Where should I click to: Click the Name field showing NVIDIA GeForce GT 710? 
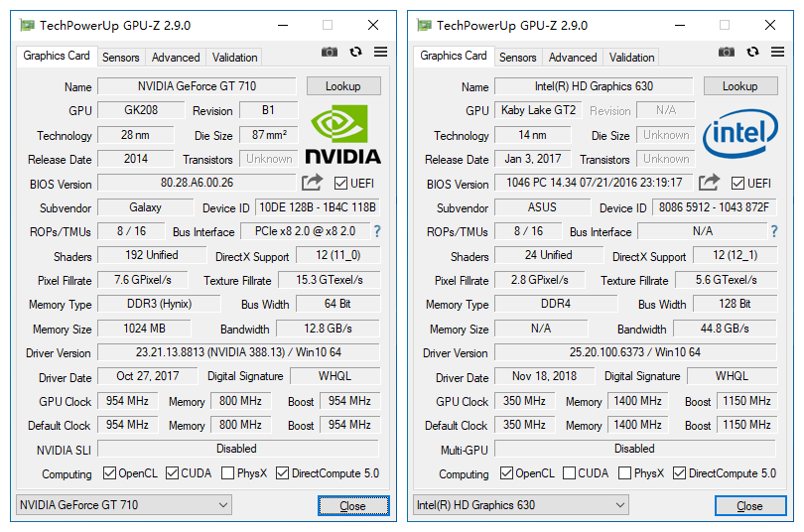(x=197, y=86)
